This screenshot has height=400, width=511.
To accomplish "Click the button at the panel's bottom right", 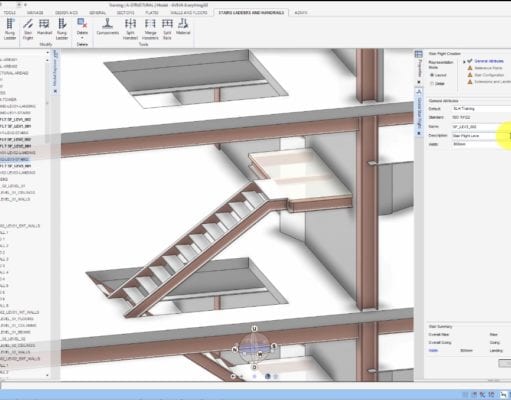I will [x=505, y=363].
